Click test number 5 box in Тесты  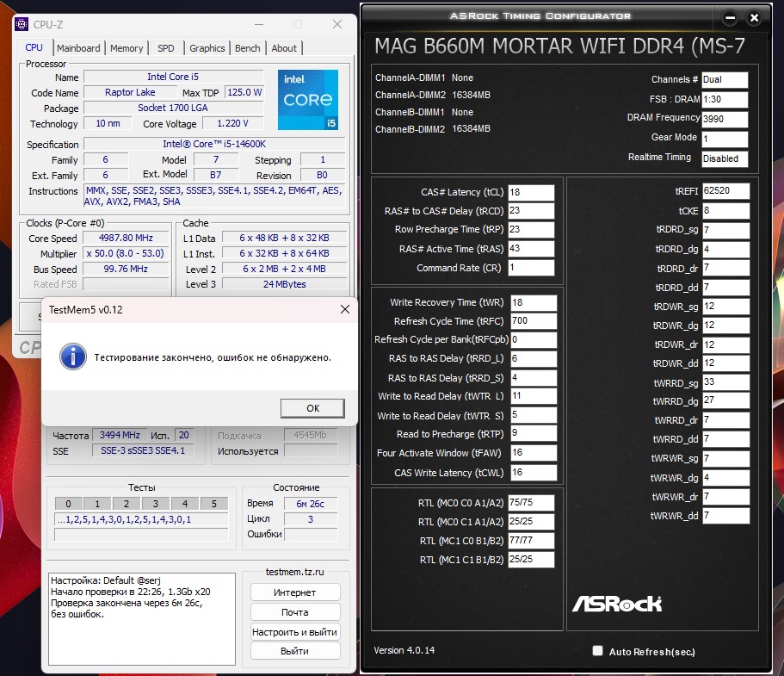click(x=214, y=504)
